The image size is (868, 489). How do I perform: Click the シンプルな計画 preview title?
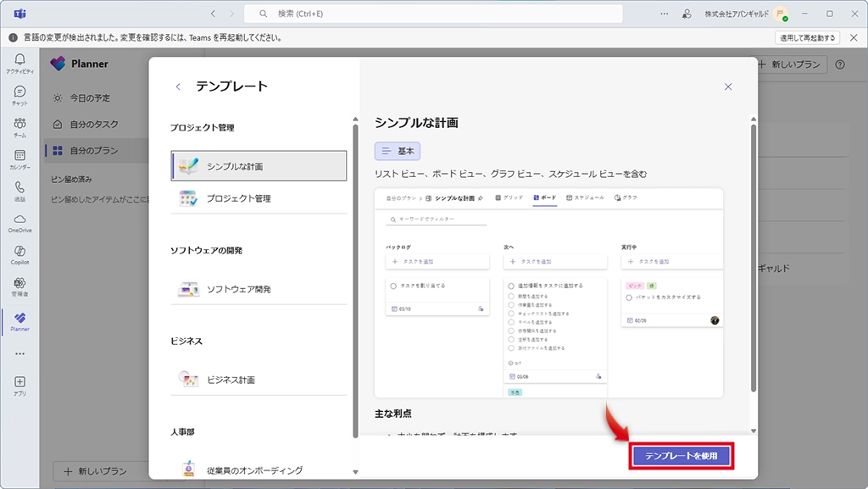point(416,122)
